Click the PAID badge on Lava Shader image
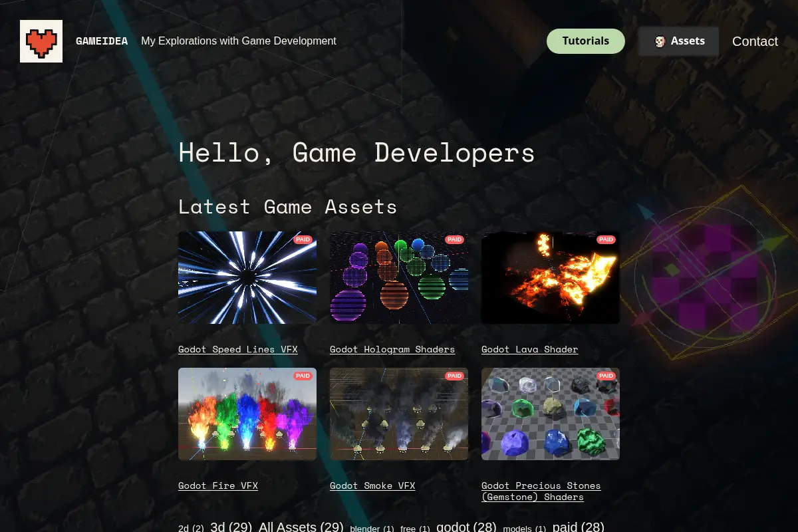 [x=606, y=239]
